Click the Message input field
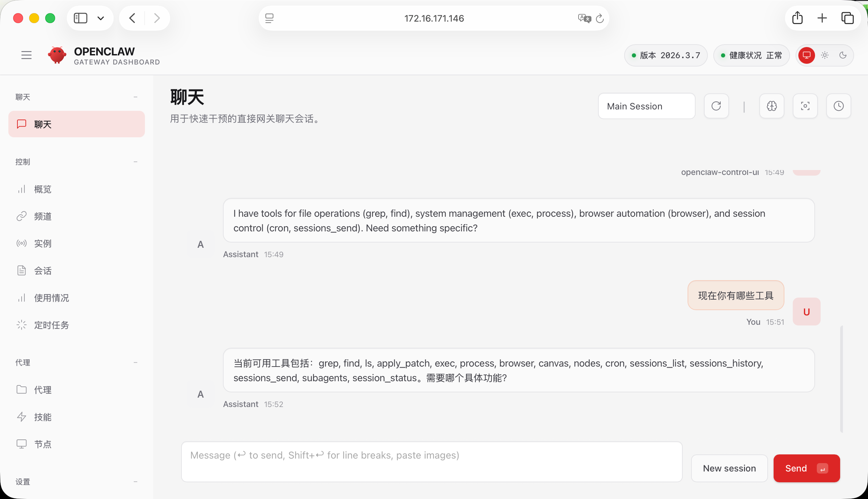 (x=431, y=461)
